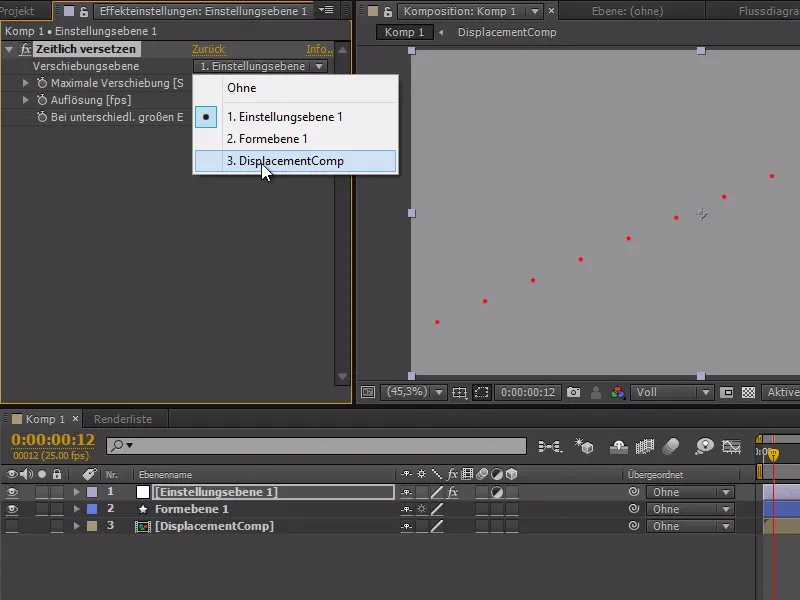Click the fx icon of Zeitlich versetzen
The height and width of the screenshot is (600, 800).
pos(26,49)
